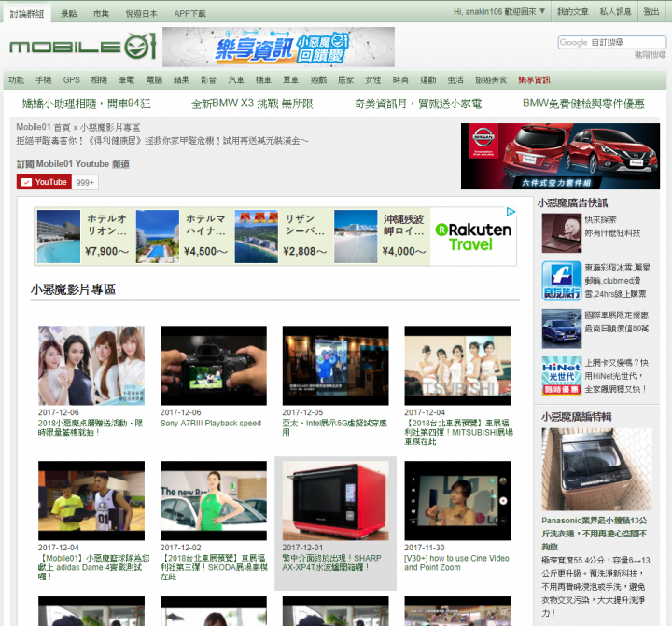Viewport: 672px width, 626px height.
Task: Go to Mobile01 首頁 breadcrumb
Action: [x=43, y=127]
